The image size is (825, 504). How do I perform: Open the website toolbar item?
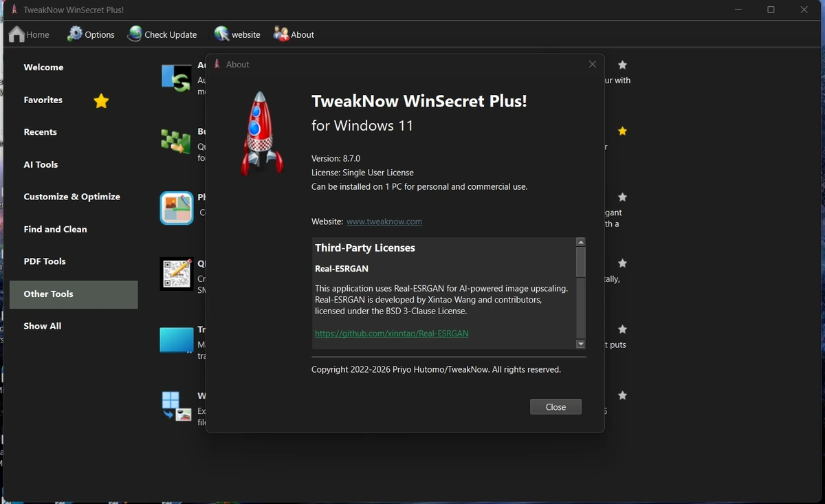click(237, 34)
